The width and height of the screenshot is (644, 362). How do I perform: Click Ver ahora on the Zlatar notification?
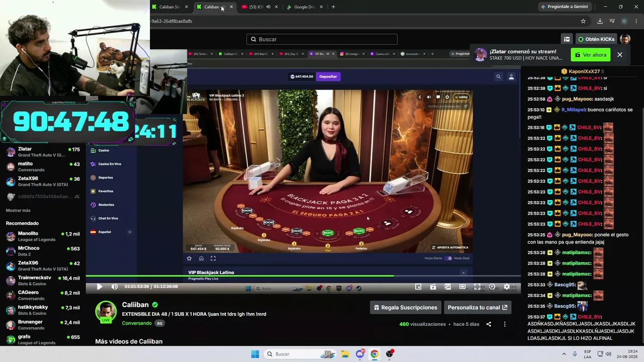(x=591, y=55)
